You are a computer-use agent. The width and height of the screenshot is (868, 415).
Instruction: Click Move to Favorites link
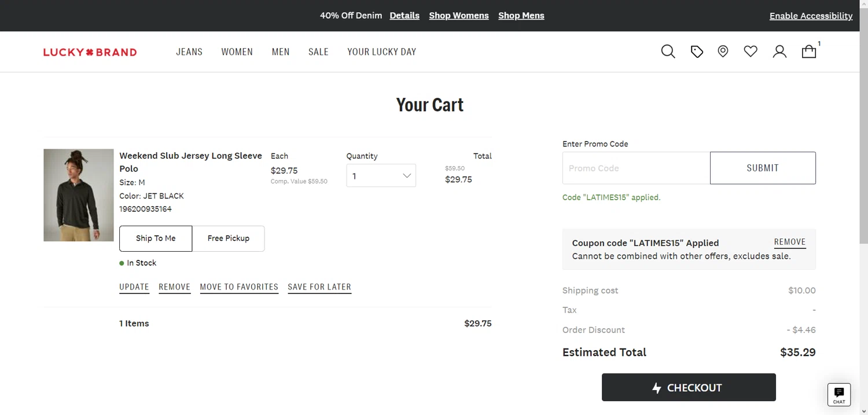tap(239, 287)
